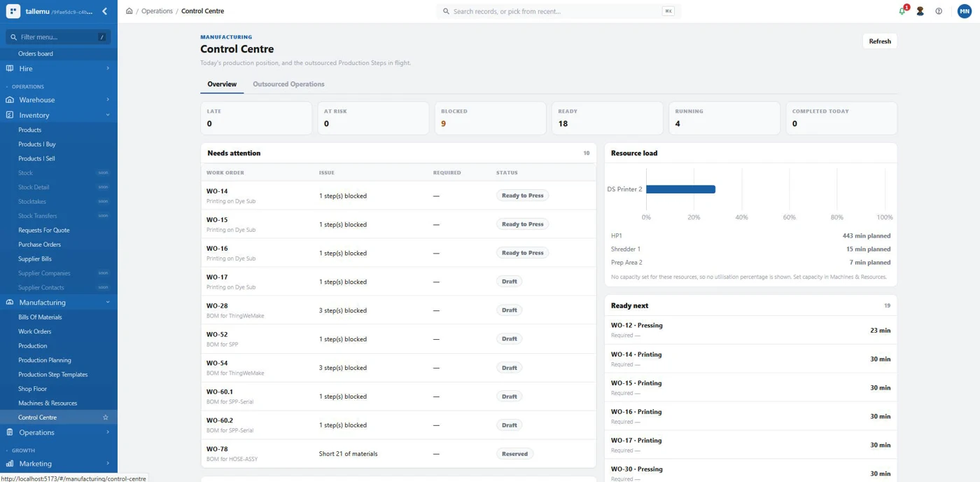980x482 pixels.
Task: Expand the Warehouse menu chevron
Action: pyautogui.click(x=108, y=100)
